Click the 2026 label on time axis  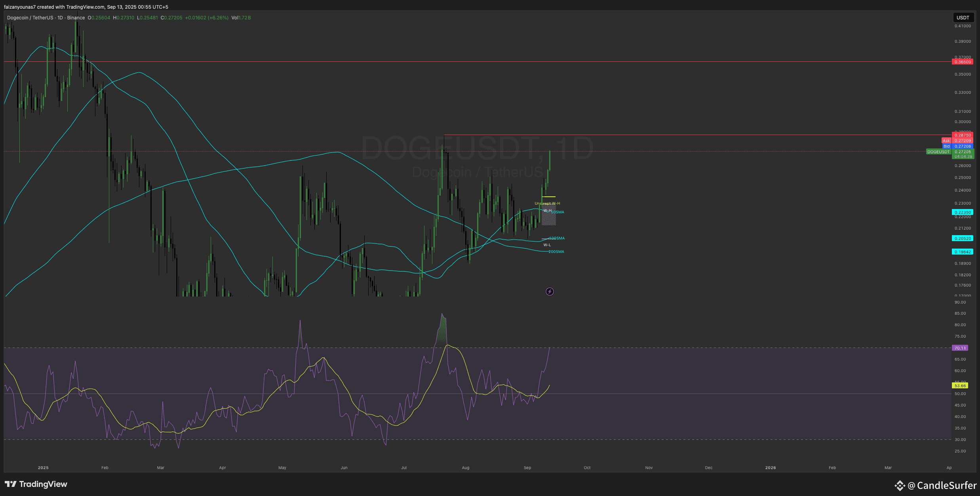(770, 467)
